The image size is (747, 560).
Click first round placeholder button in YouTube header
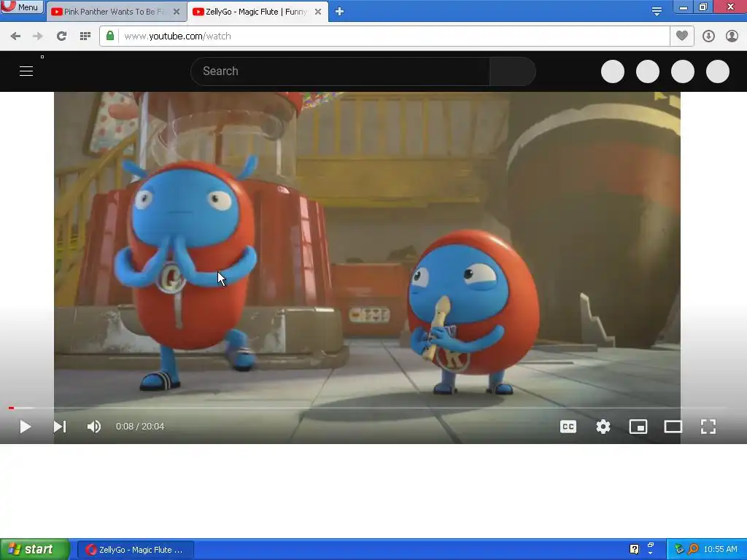click(613, 71)
